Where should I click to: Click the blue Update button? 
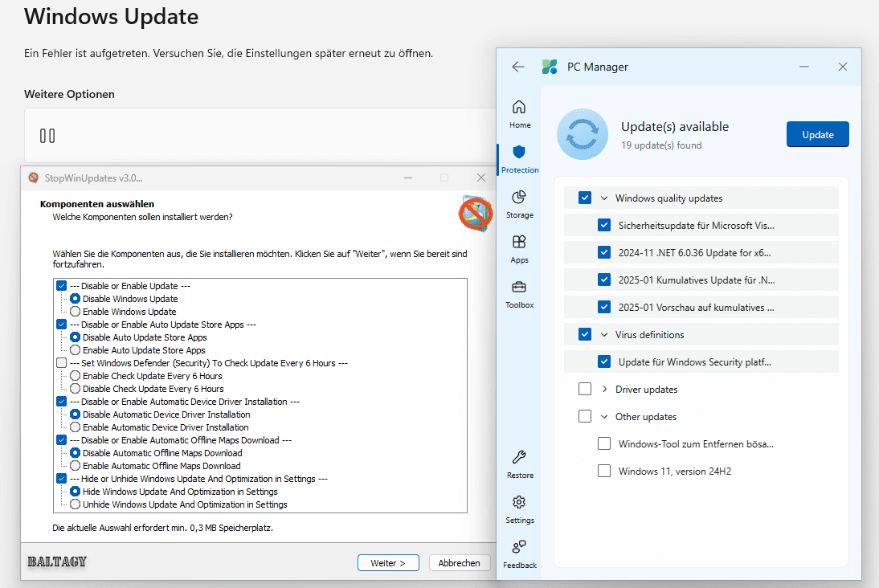(817, 135)
